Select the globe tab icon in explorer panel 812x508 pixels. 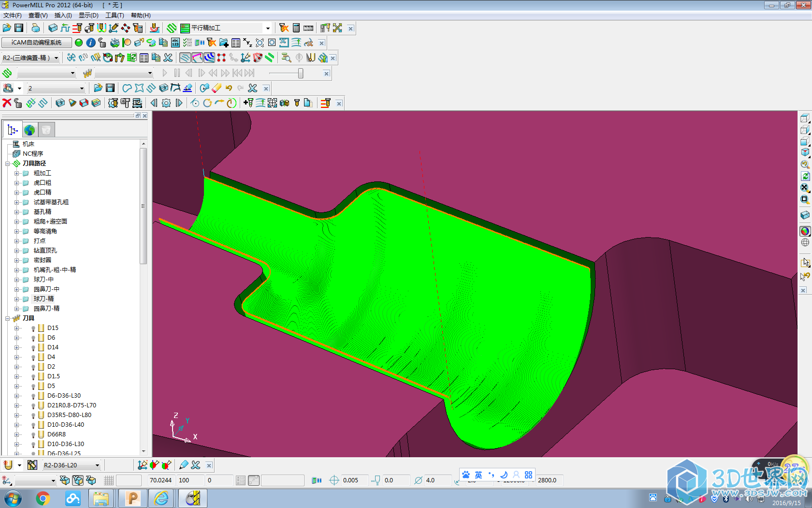(x=29, y=130)
